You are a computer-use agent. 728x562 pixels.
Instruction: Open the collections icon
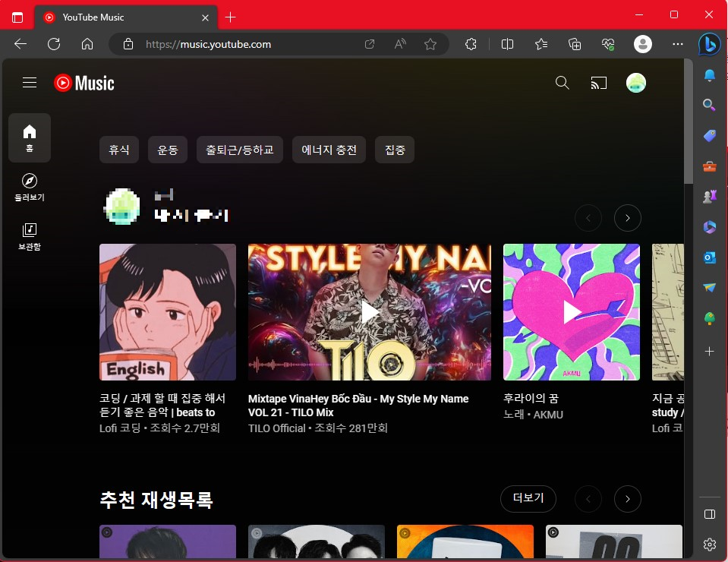click(x=575, y=44)
